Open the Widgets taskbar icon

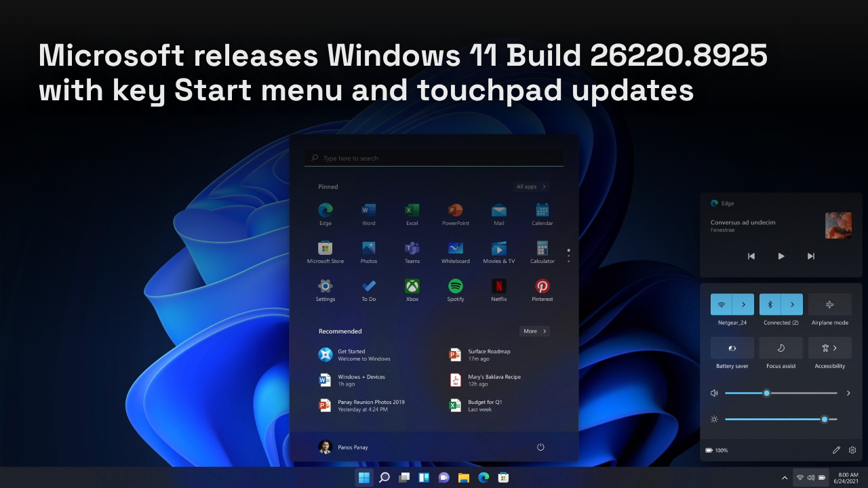click(x=424, y=477)
